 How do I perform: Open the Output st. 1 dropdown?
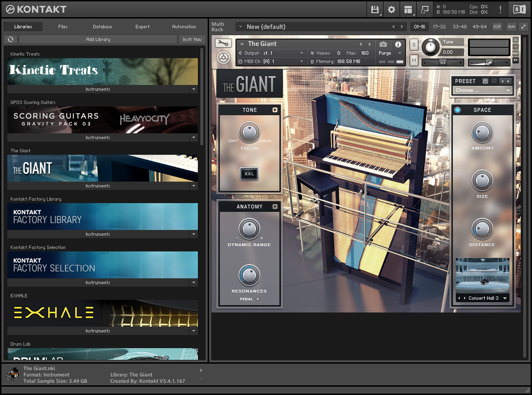(x=271, y=53)
